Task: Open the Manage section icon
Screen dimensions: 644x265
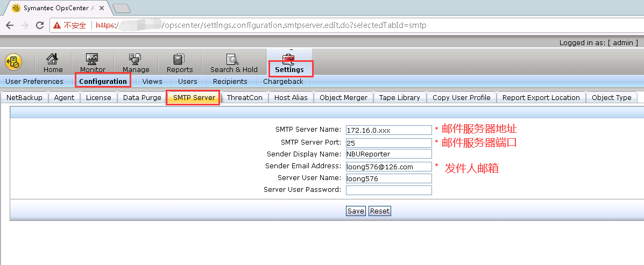Action: point(136,59)
